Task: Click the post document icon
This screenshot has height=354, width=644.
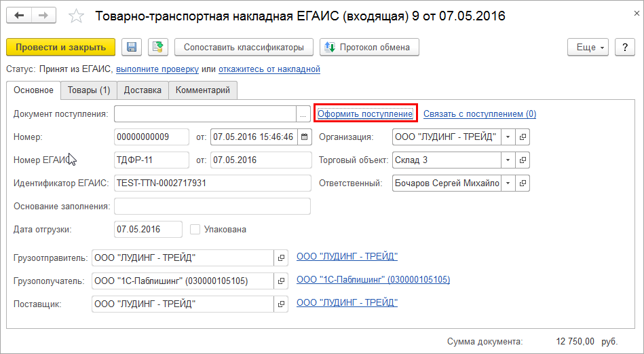Action: (x=157, y=48)
